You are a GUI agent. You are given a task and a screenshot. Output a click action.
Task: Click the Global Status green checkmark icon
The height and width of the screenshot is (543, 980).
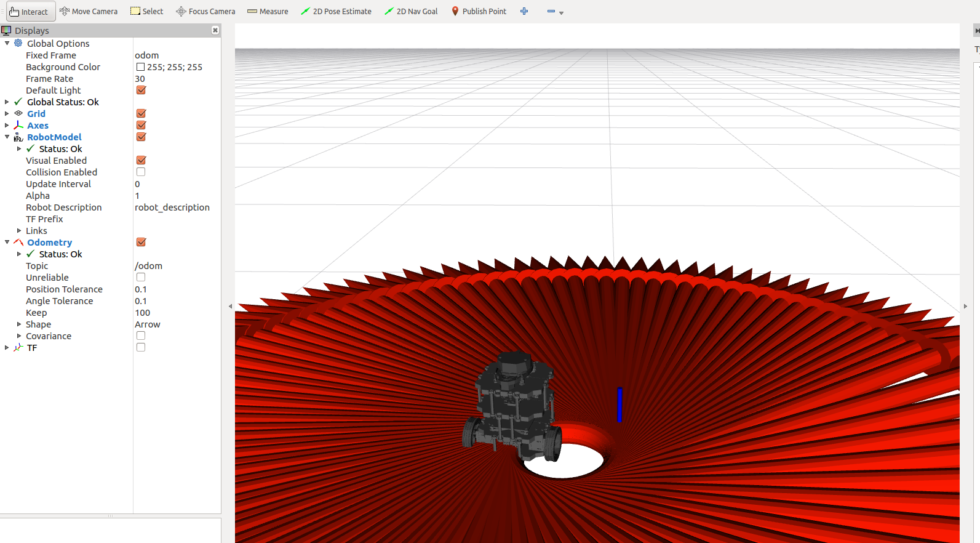click(x=18, y=102)
